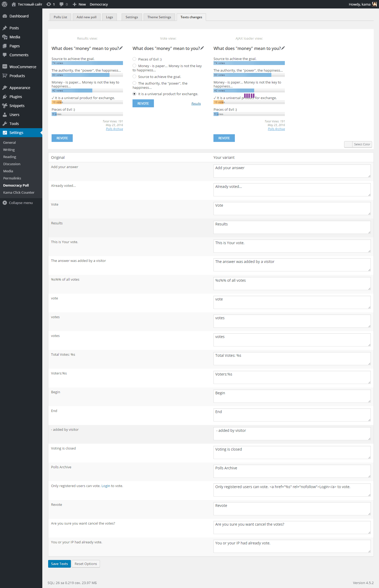Open the Texts changes tab

[191, 17]
